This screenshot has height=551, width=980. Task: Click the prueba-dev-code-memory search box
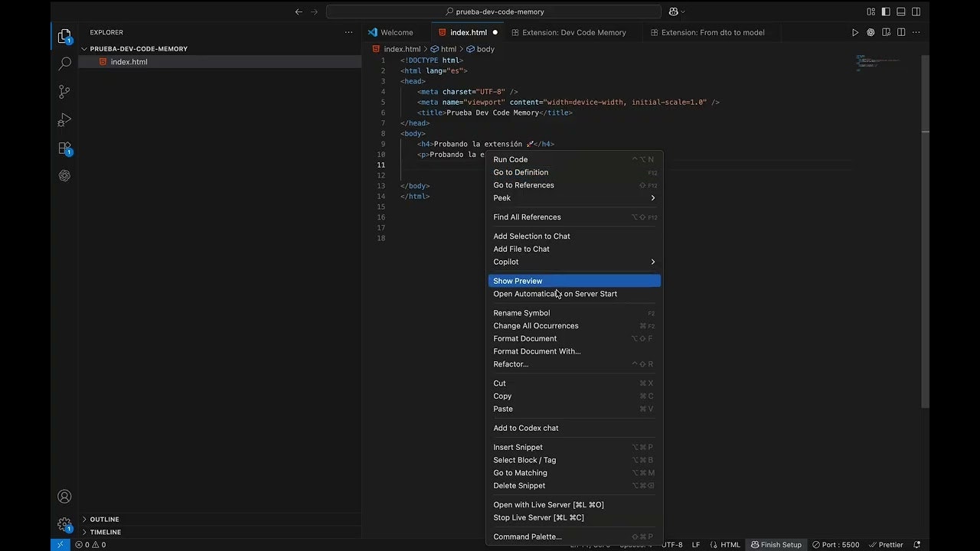(x=494, y=11)
